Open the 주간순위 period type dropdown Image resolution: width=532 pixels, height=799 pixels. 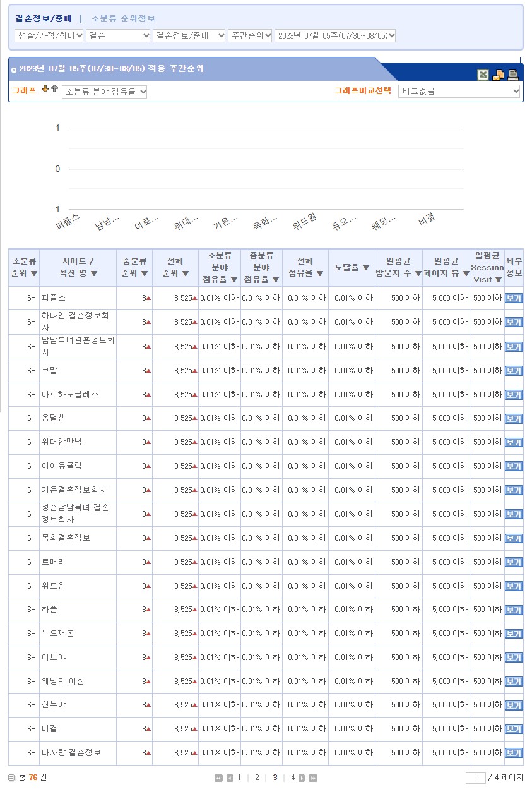click(x=250, y=35)
